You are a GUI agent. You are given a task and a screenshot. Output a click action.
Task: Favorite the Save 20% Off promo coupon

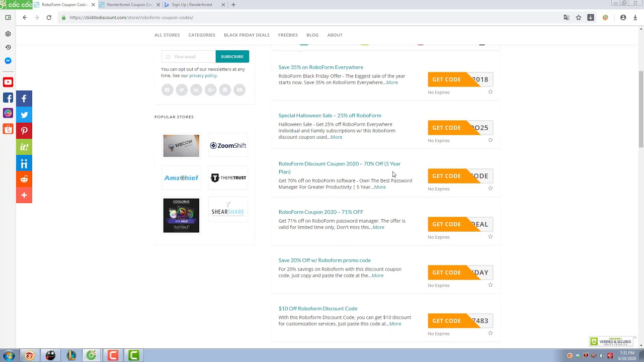[x=491, y=285]
